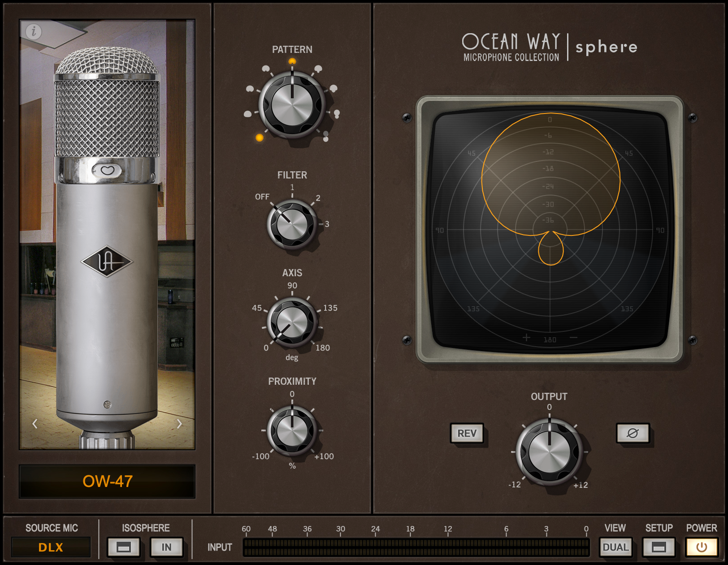Viewport: 728px width, 565px height.
Task: Set filter to position 3
Action: coord(327,224)
